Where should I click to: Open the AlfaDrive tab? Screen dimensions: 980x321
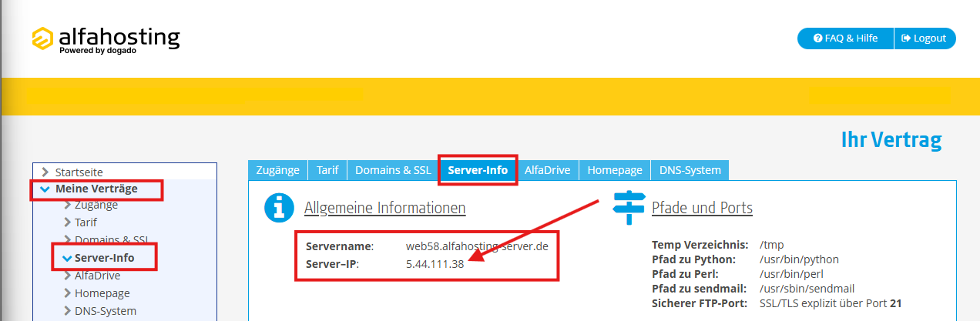(x=548, y=170)
